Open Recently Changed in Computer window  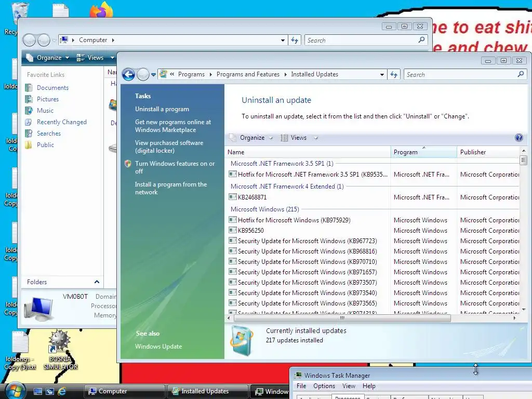coord(61,122)
